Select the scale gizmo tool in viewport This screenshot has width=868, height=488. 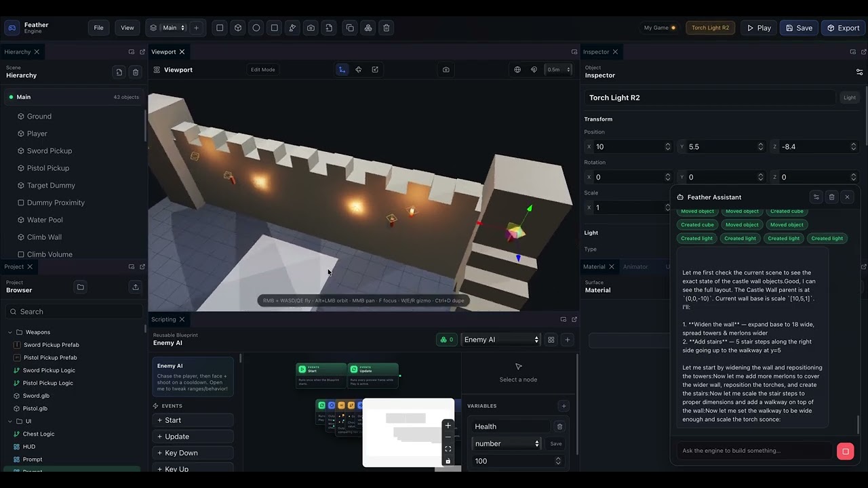375,69
